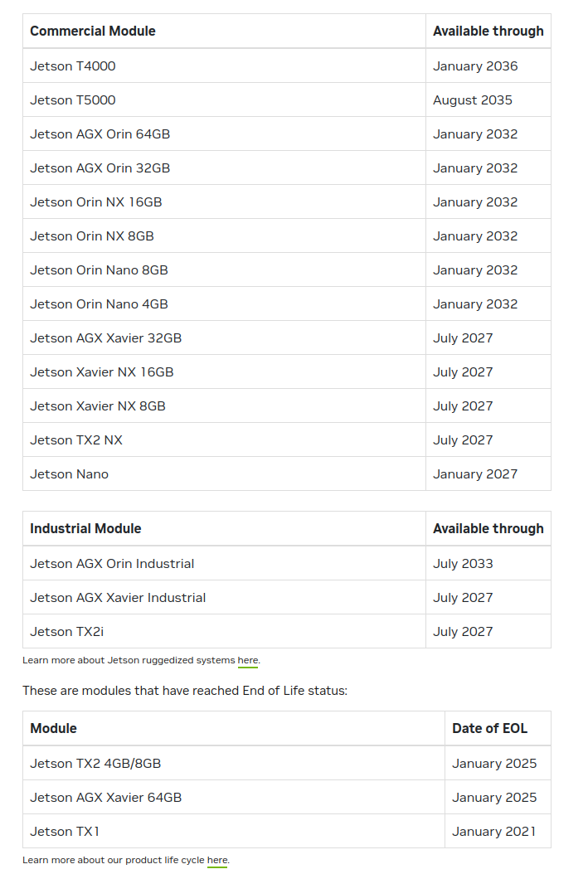This screenshot has width=588, height=874.
Task: Select the Jetson AGX Xavier 32GB cell
Action: click(x=224, y=337)
